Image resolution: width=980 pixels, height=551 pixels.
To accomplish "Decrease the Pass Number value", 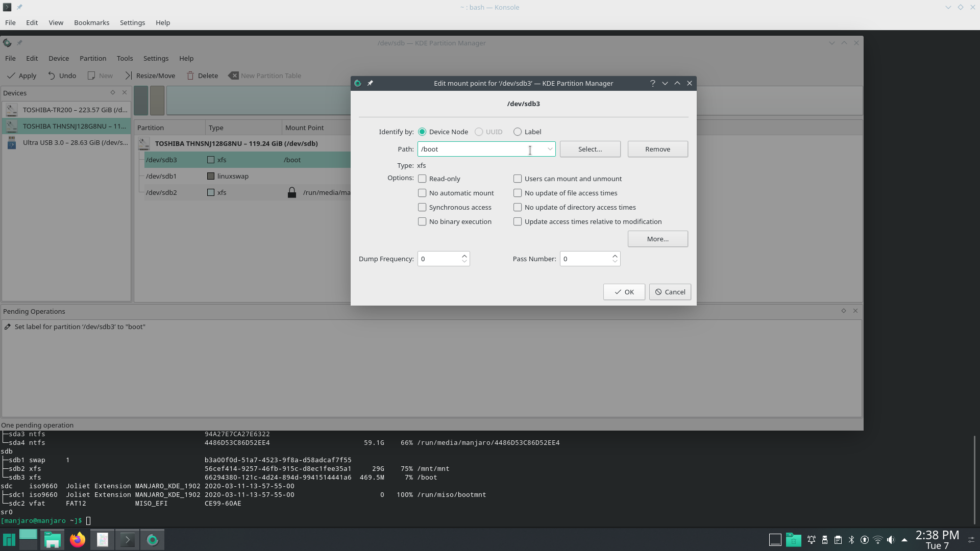I will tap(615, 262).
